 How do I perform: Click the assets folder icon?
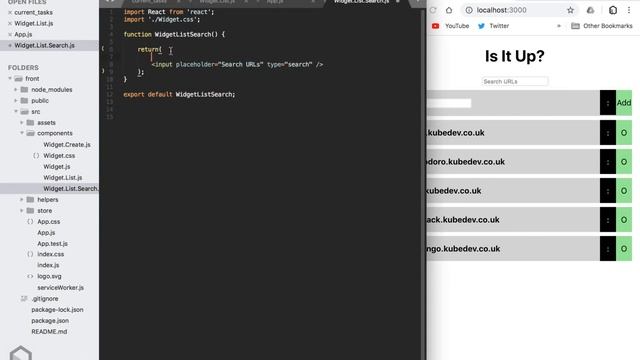30,122
